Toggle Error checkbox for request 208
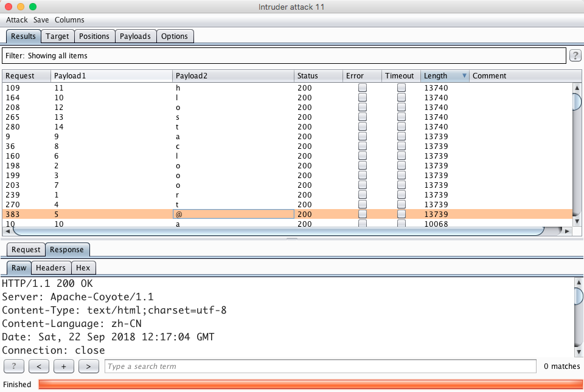This screenshot has height=392, width=584. coord(363,107)
